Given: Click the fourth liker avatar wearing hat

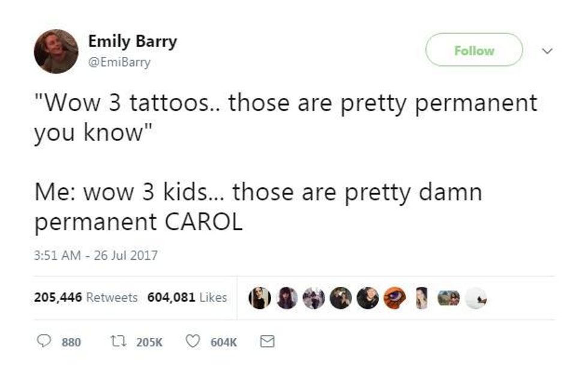Looking at the screenshot, I should pyautogui.click(x=341, y=298).
